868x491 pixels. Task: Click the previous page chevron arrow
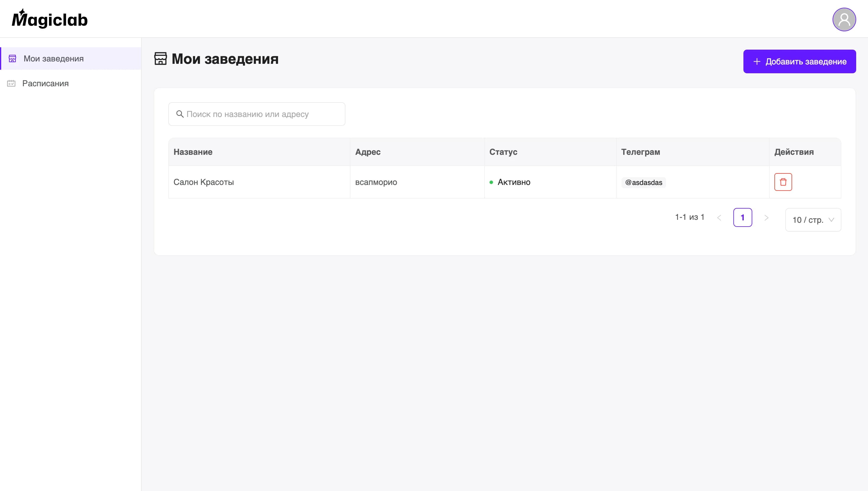click(719, 217)
